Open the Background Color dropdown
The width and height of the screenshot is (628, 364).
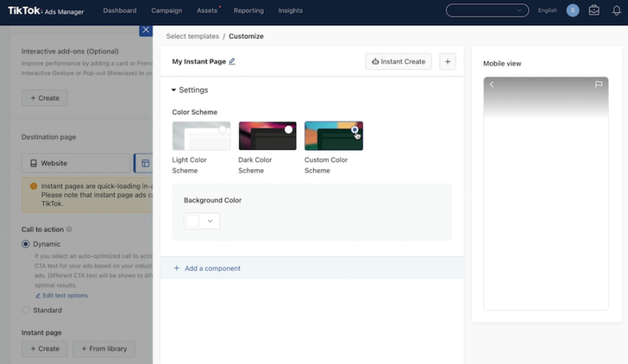click(202, 221)
